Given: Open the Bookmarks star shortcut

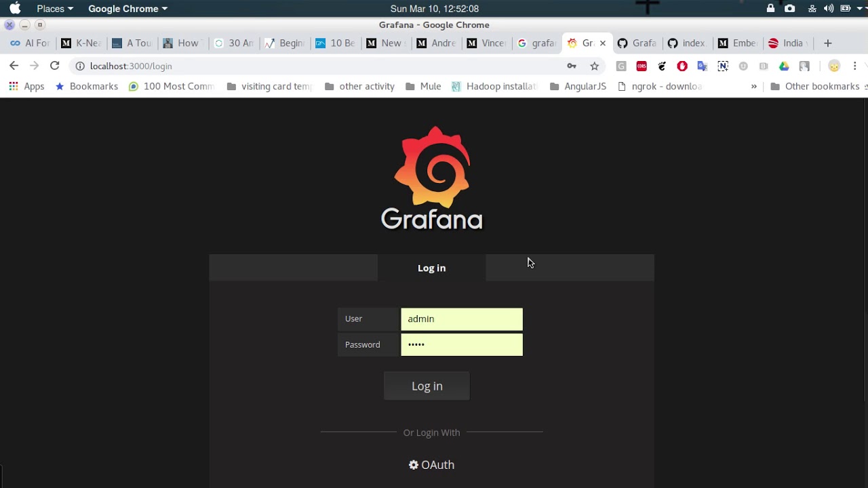Looking at the screenshot, I should (x=86, y=86).
